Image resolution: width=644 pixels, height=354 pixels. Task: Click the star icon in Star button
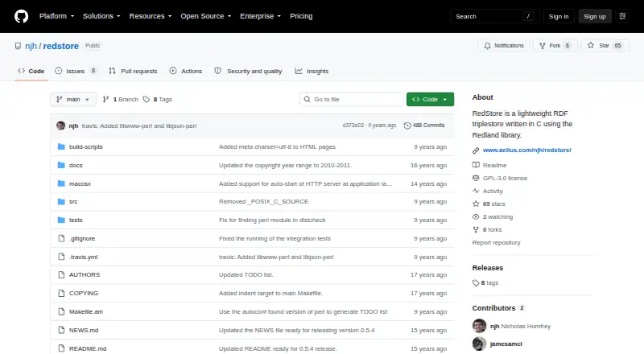(591, 46)
